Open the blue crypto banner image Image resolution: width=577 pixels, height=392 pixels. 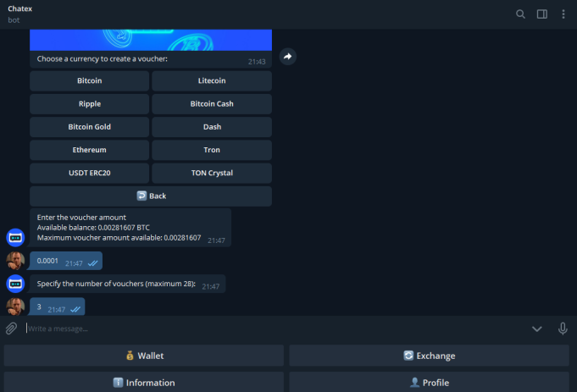pyautogui.click(x=151, y=40)
